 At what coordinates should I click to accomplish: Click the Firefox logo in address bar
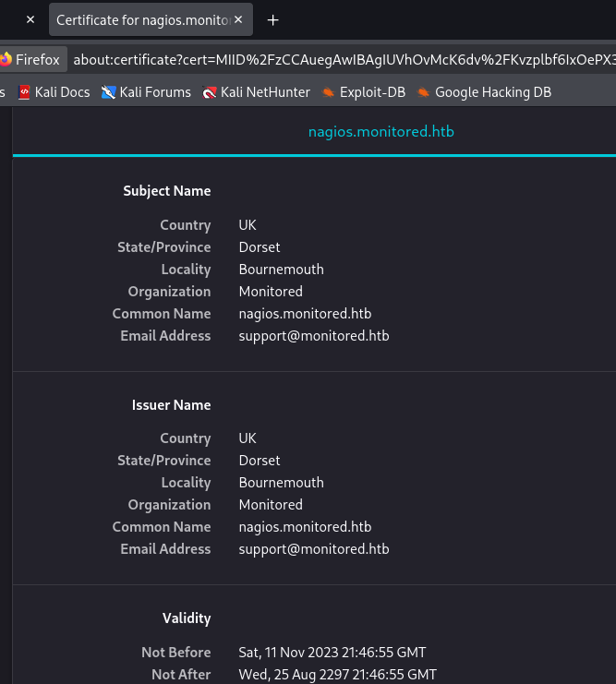pos(6,60)
